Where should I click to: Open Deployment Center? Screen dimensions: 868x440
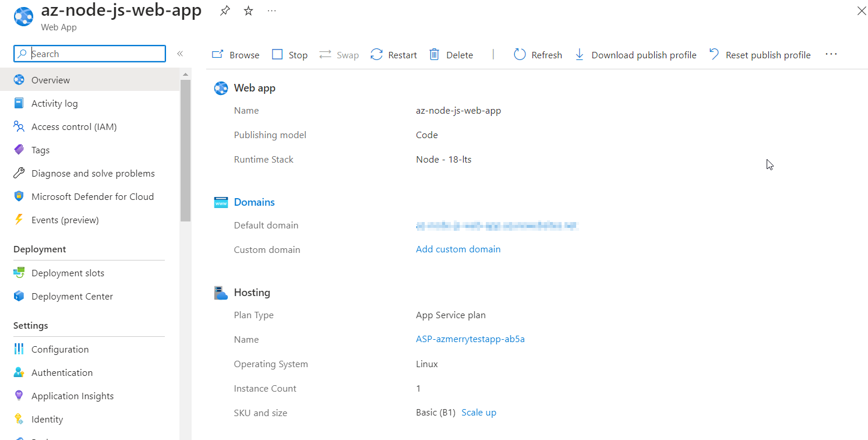tap(90, 296)
